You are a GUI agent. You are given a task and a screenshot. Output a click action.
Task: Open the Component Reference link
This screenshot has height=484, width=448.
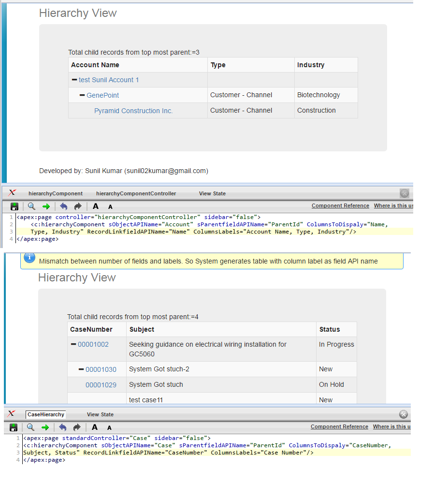pyautogui.click(x=340, y=205)
